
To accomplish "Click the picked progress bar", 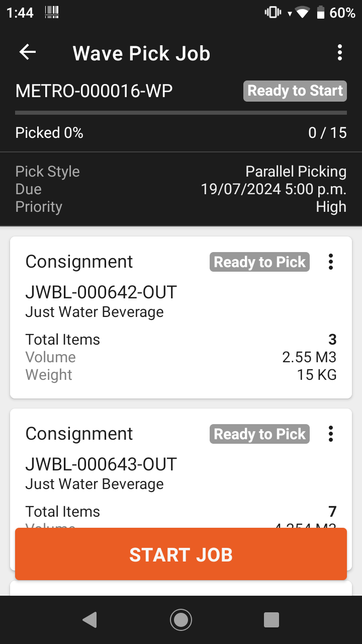I will 181,113.
